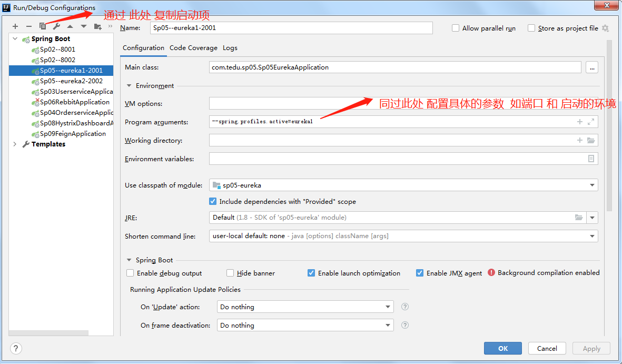Image resolution: width=622 pixels, height=364 pixels.
Task: Create new folder for configurations
Action: point(97,26)
